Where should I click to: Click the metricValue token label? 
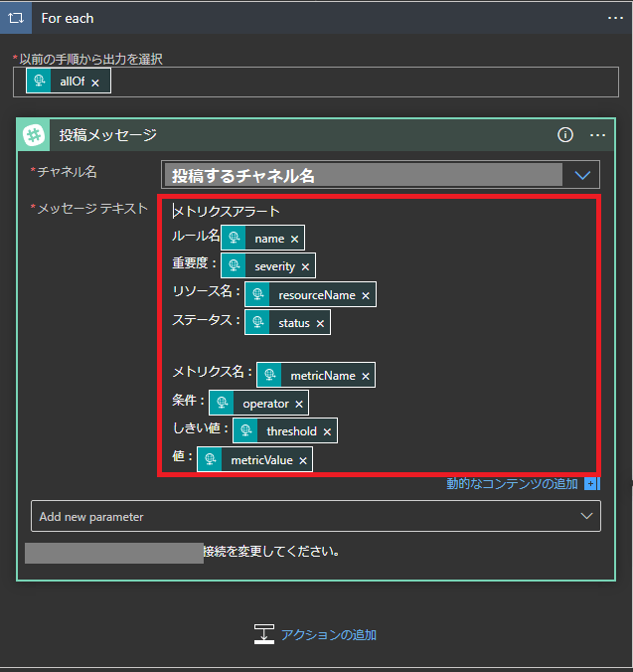pos(261,460)
